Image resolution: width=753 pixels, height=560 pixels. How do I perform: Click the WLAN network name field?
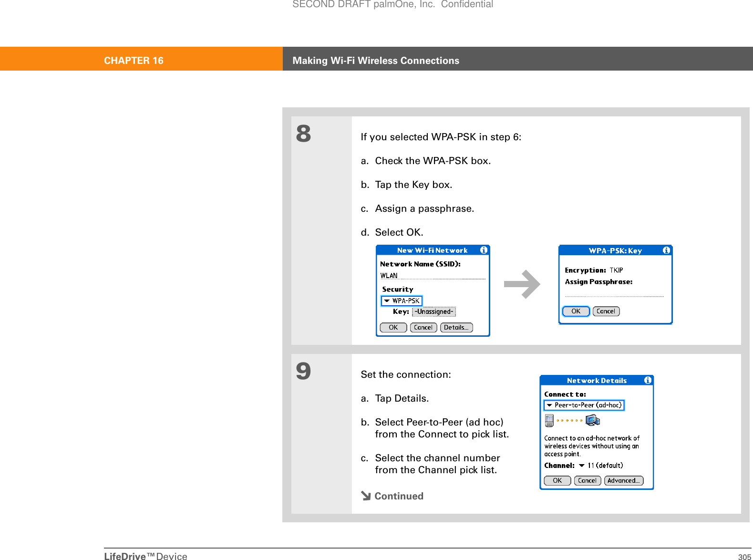click(433, 276)
